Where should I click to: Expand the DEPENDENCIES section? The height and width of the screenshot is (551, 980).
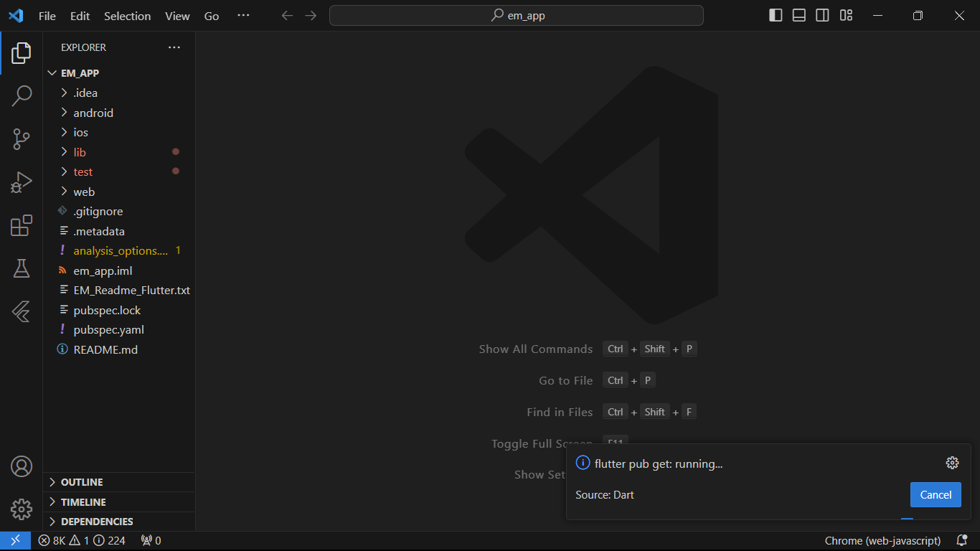(119, 522)
